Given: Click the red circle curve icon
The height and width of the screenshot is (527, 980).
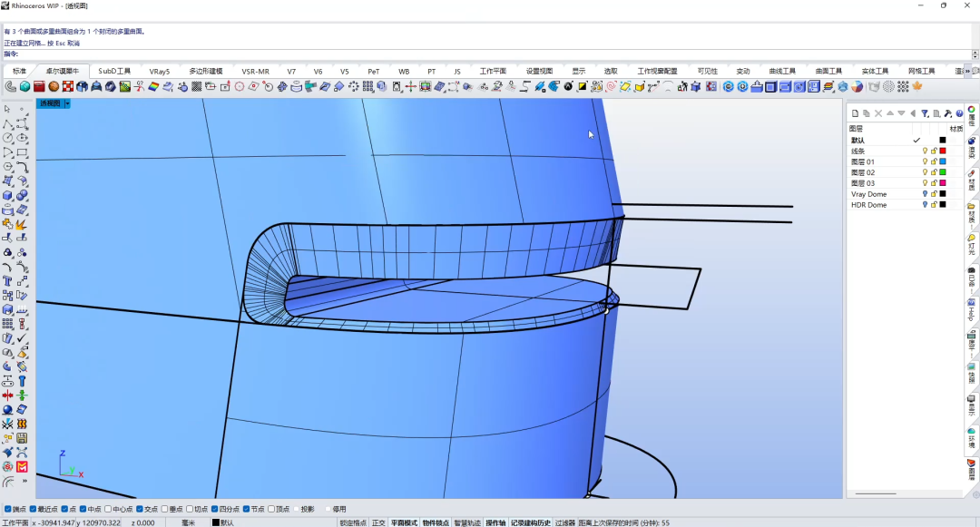Looking at the screenshot, I should pyautogui.click(x=240, y=87).
